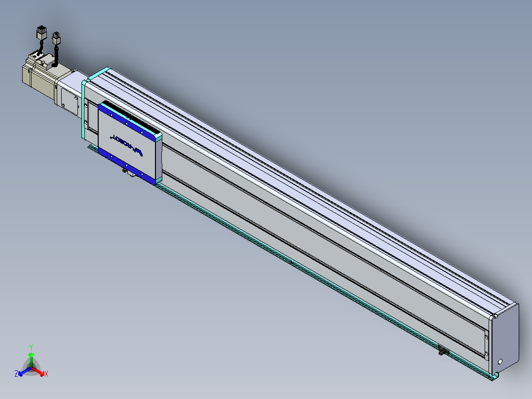Click the blue slider carriage plate
532x399 pixels.
click(129, 143)
